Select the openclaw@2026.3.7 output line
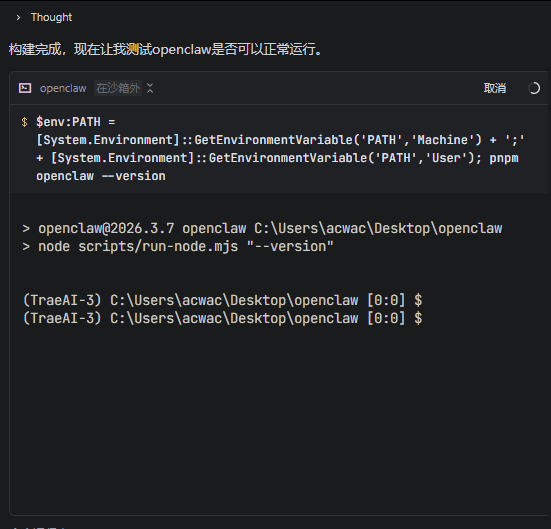 click(263, 228)
